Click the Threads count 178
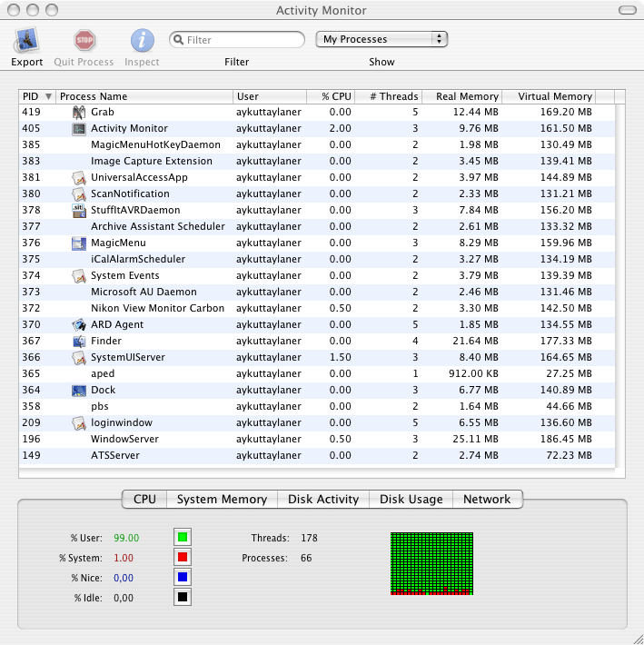The width and height of the screenshot is (644, 645). click(309, 538)
